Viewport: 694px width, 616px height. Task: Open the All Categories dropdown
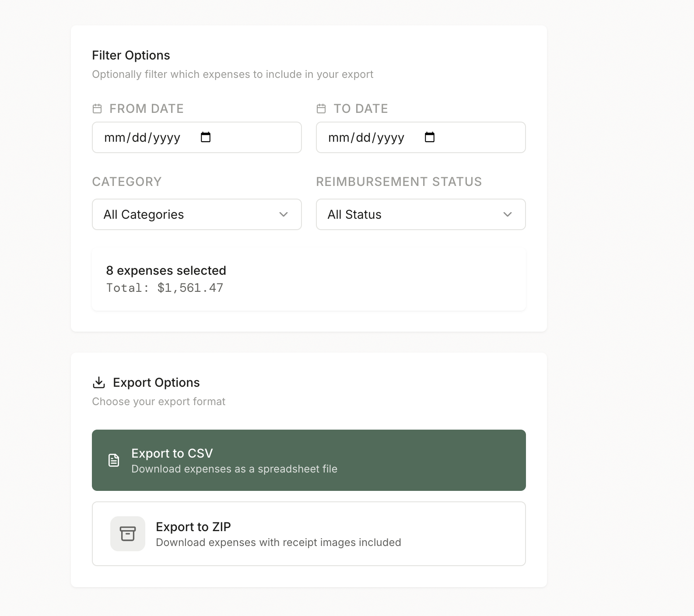point(196,214)
